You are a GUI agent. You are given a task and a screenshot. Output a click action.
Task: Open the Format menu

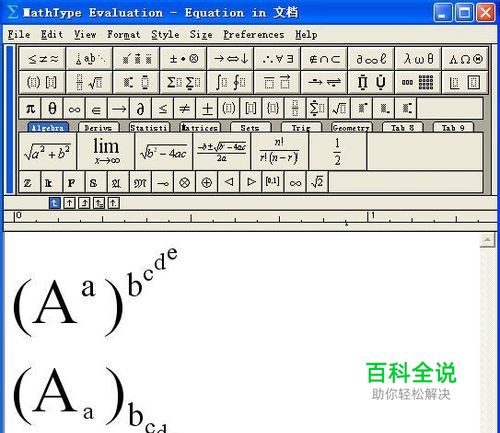pyautogui.click(x=124, y=34)
